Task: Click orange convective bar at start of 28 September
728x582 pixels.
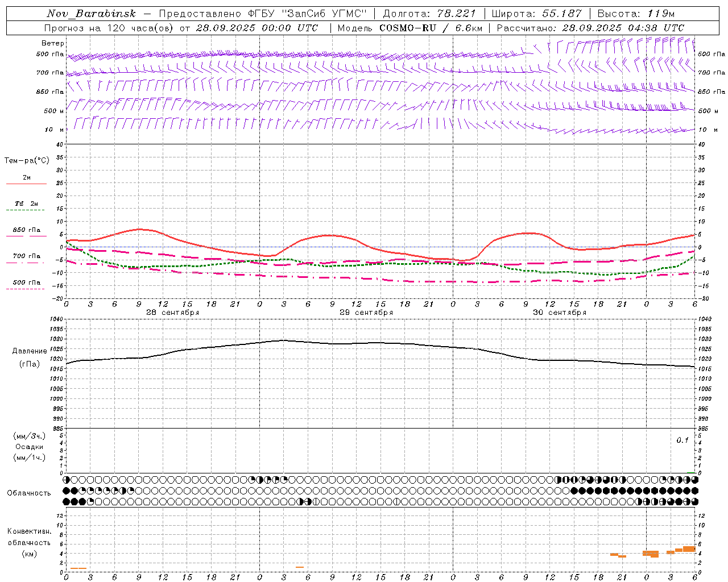Action: (78, 568)
